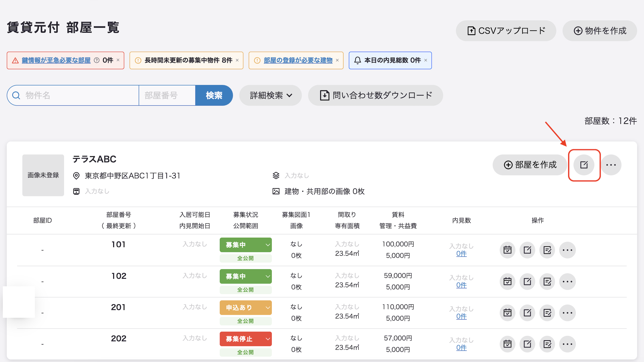Open more options for room 202
The height and width of the screenshot is (362, 644).
pyautogui.click(x=567, y=344)
